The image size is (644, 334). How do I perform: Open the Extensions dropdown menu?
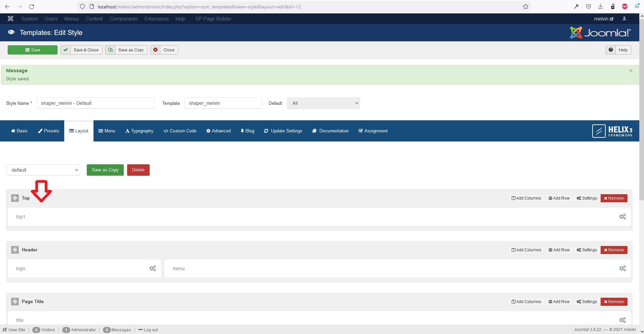(x=156, y=19)
